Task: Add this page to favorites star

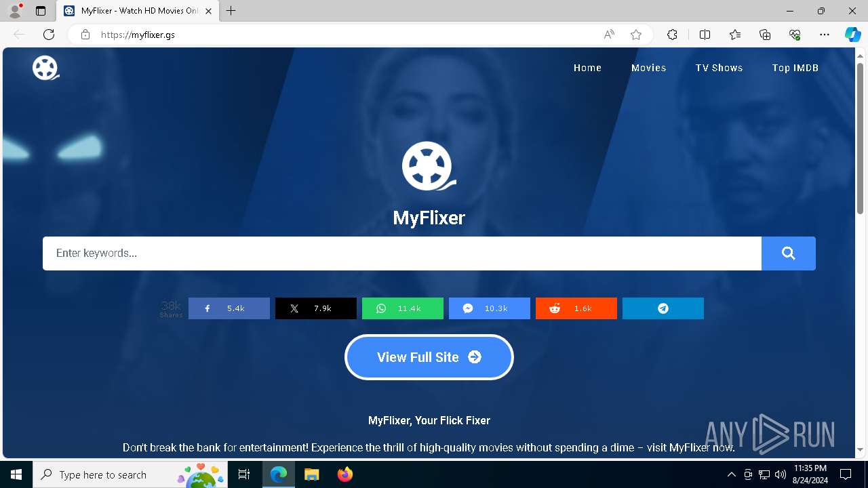Action: (x=636, y=35)
